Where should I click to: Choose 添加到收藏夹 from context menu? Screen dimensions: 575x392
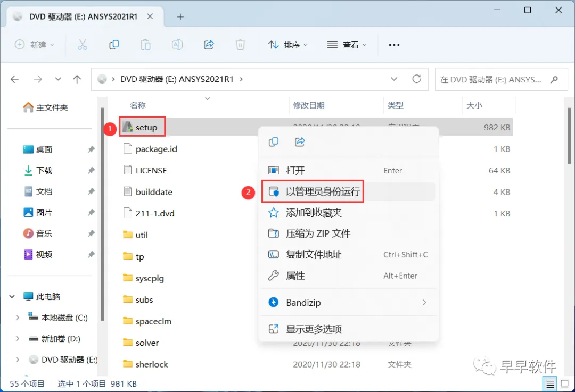[348, 212]
